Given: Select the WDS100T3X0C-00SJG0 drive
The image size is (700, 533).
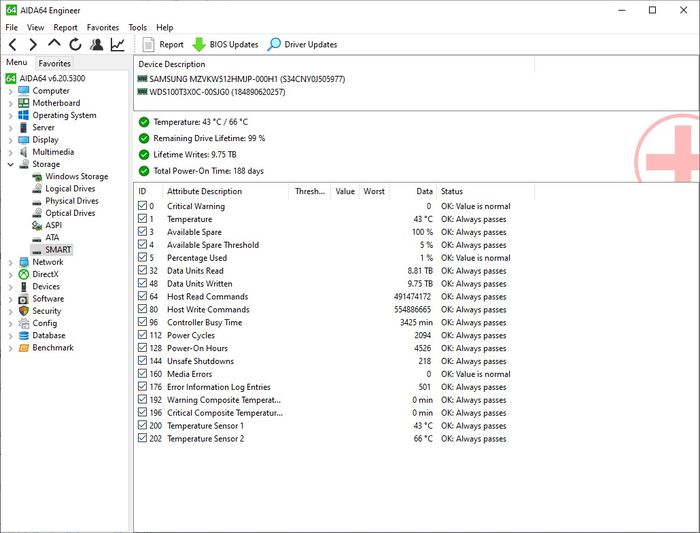Looking at the screenshot, I should tap(211, 92).
